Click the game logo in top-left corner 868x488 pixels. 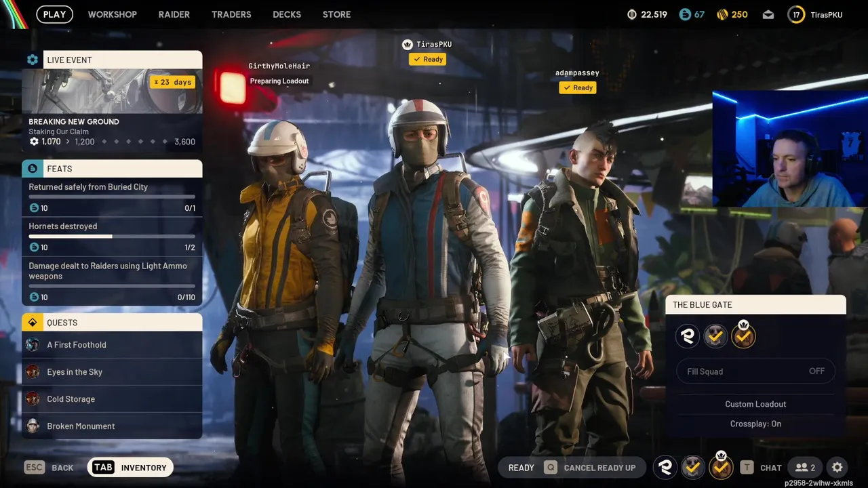pos(14,14)
